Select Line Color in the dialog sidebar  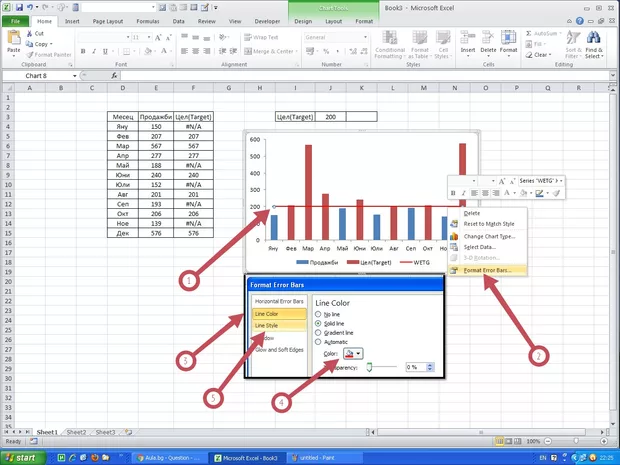(279, 314)
